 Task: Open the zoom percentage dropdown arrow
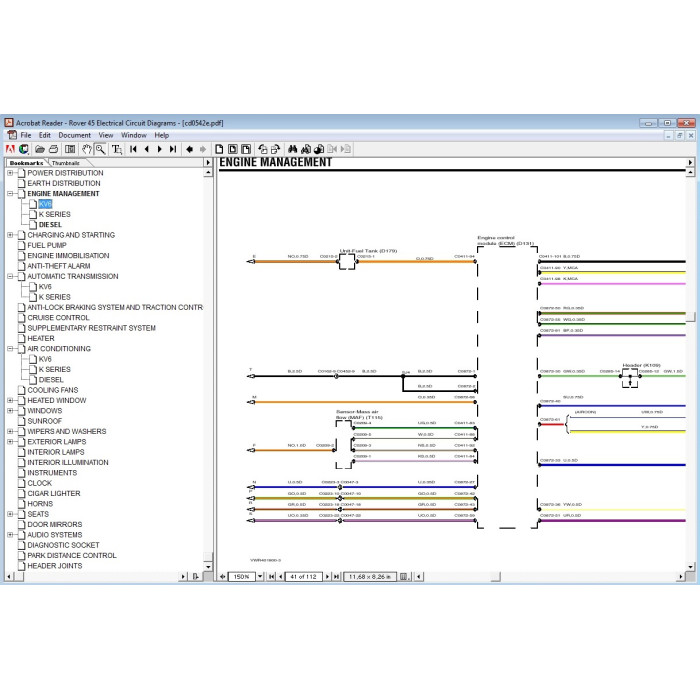260,576
